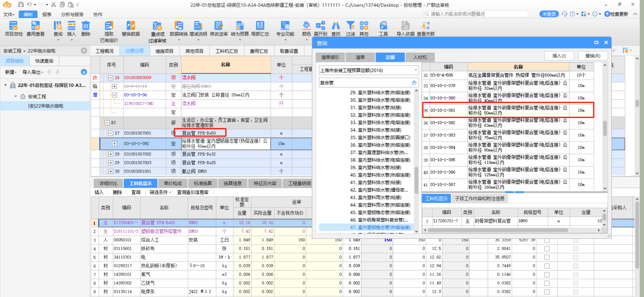Tick first checkbox in 热轧钢板 row
644x297 pixels.
pyautogui.click(x=547, y=266)
